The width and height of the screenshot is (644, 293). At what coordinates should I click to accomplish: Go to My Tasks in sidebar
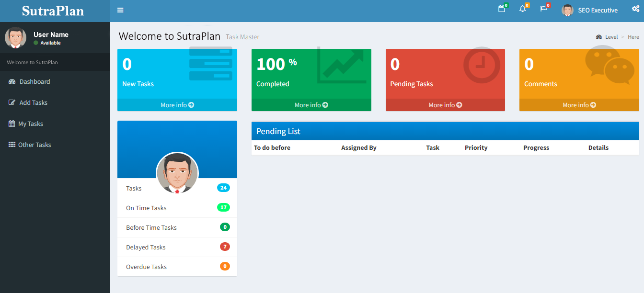click(55, 124)
